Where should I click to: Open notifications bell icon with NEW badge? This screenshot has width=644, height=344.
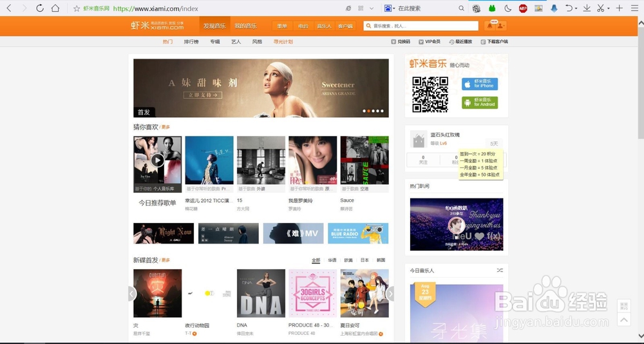[x=490, y=26]
